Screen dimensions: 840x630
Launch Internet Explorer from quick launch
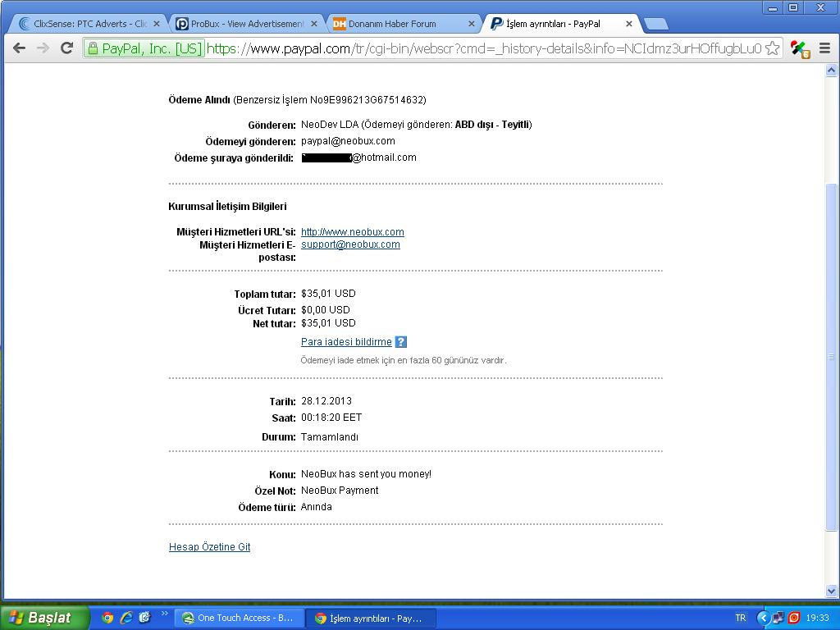126,618
